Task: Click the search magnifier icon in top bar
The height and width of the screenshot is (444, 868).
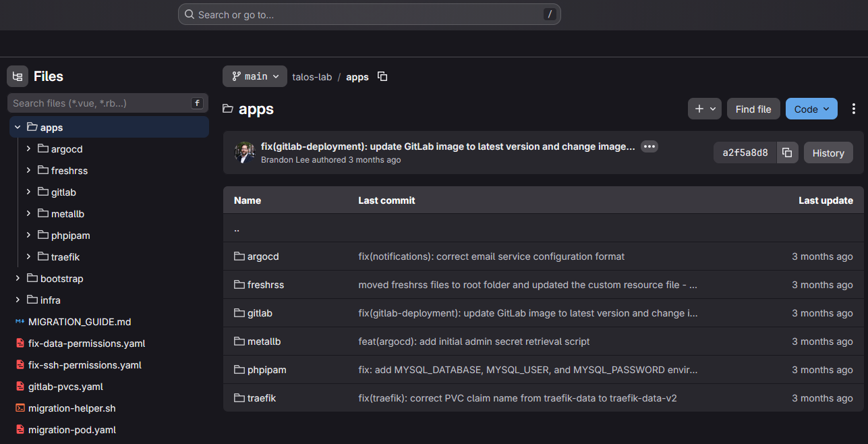Action: 190,14
